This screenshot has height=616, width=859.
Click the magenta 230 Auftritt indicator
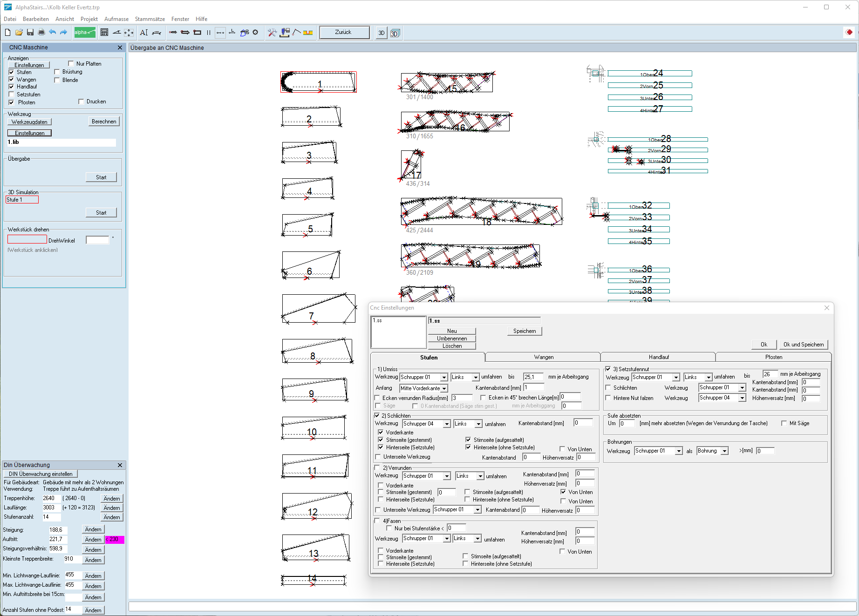point(115,540)
